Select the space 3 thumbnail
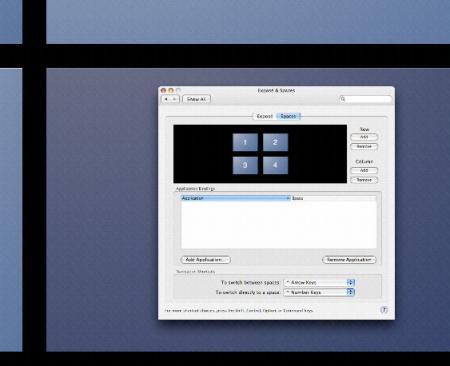The image size is (450, 366). pyautogui.click(x=245, y=165)
